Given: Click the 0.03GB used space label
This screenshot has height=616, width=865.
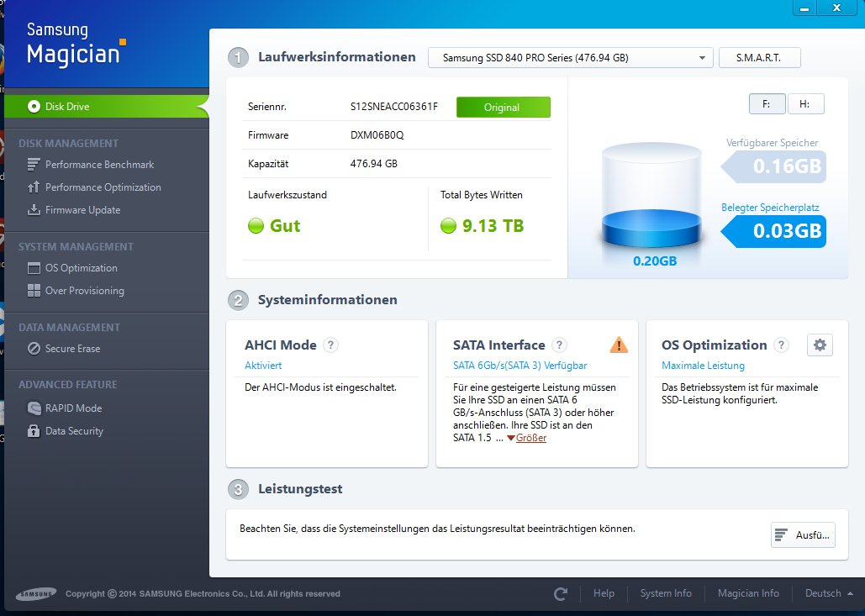Looking at the screenshot, I should 773,230.
